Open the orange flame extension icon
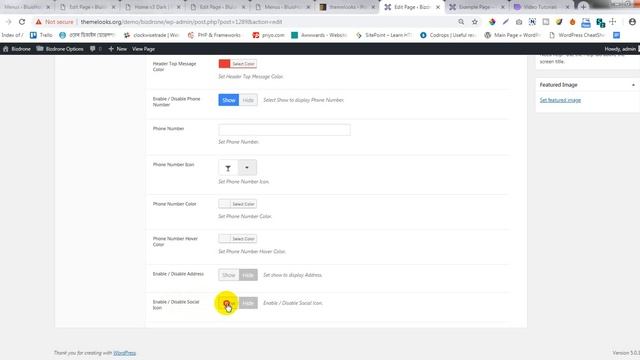Screen dimensions: 640x360 coord(572,22)
